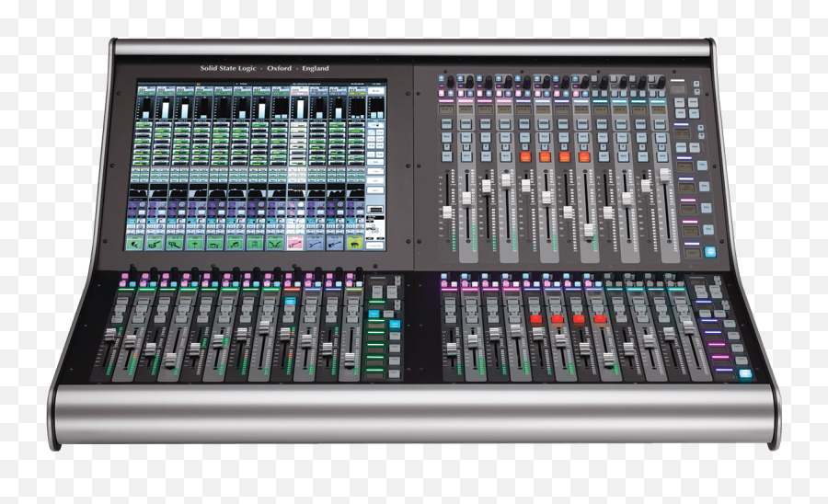Tap the pink bass guitar icon on channel 009
The image size is (828, 504).
[x=294, y=243]
